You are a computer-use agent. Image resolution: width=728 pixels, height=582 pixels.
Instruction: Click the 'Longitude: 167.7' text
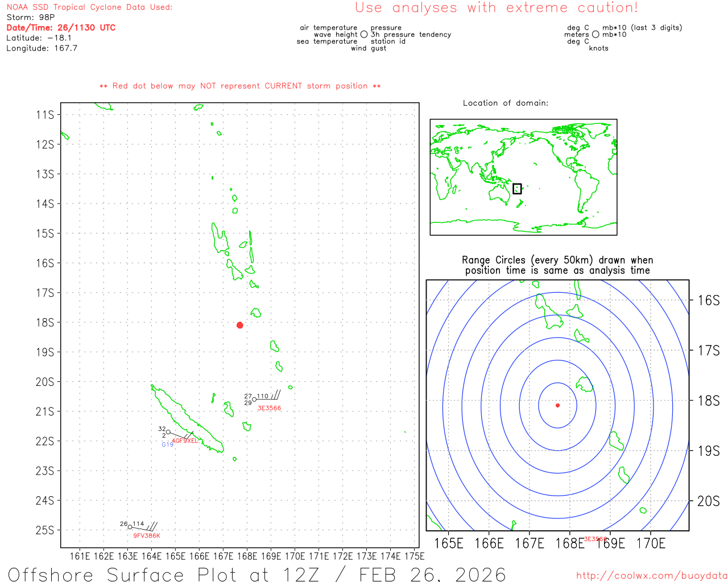(x=42, y=48)
